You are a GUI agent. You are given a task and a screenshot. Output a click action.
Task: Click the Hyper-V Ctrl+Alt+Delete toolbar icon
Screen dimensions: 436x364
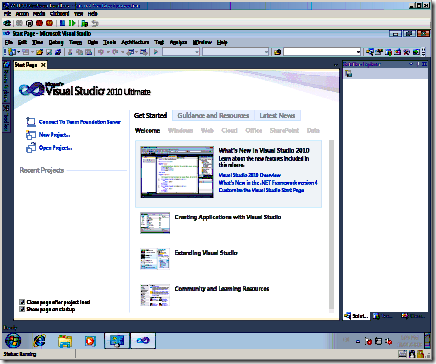[x=7, y=23]
